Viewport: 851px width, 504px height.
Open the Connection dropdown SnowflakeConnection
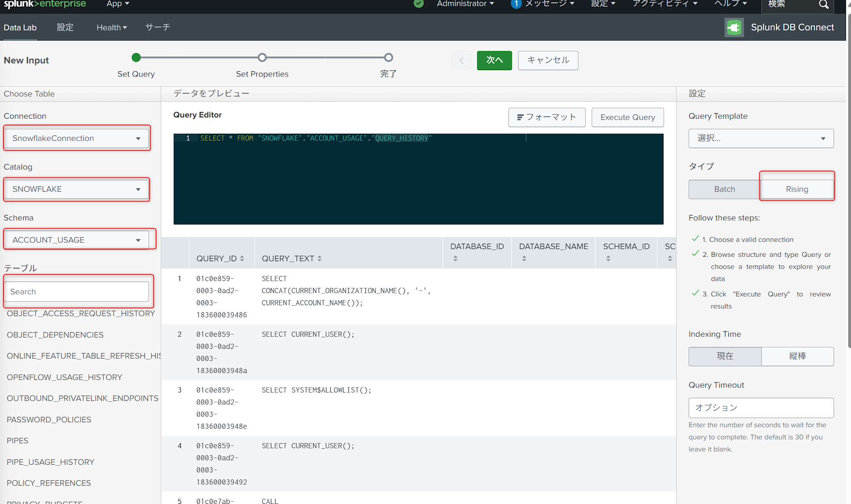point(77,138)
